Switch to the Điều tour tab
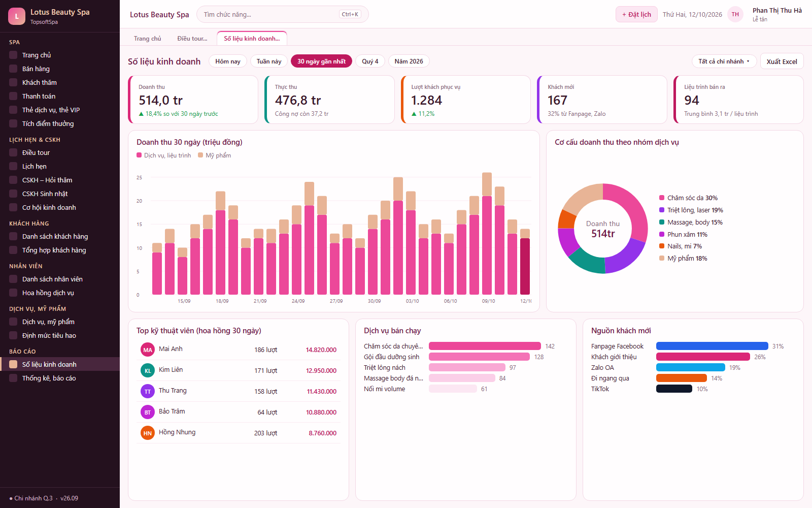This screenshot has width=812, height=508. pos(192,39)
